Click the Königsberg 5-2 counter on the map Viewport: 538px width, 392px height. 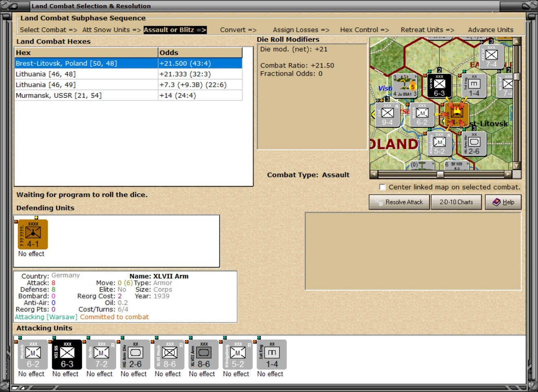point(439,144)
